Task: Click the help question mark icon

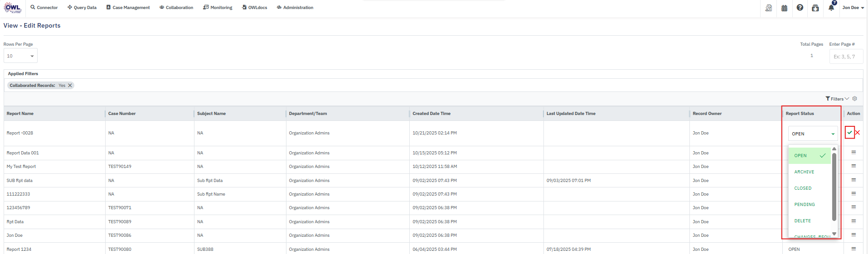Action: (800, 8)
